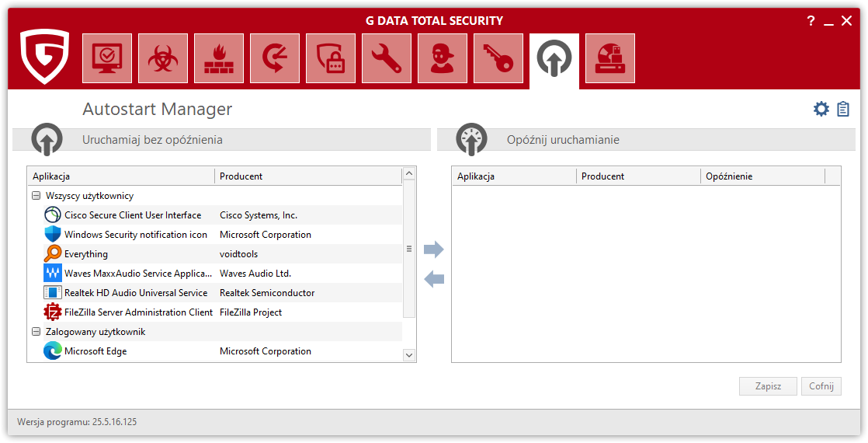868x443 pixels.
Task: Click the voidtools producer cell
Action: pyautogui.click(x=238, y=254)
